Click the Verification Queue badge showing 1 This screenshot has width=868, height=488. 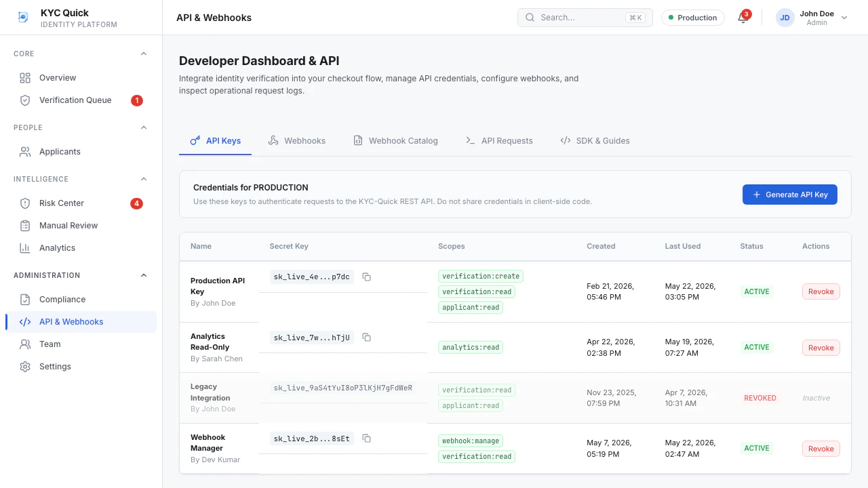(137, 100)
